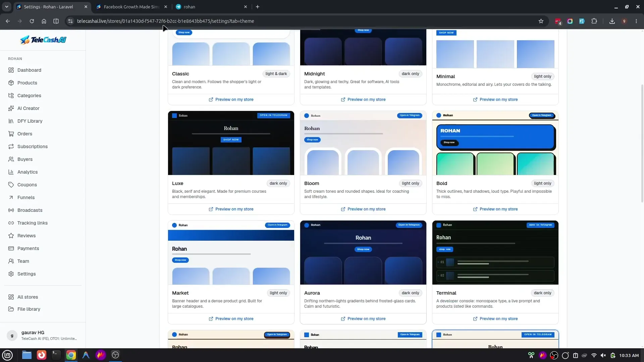Screen dimensions: 644x362
Task: Open DFY Library icon
Action: click(x=11, y=121)
